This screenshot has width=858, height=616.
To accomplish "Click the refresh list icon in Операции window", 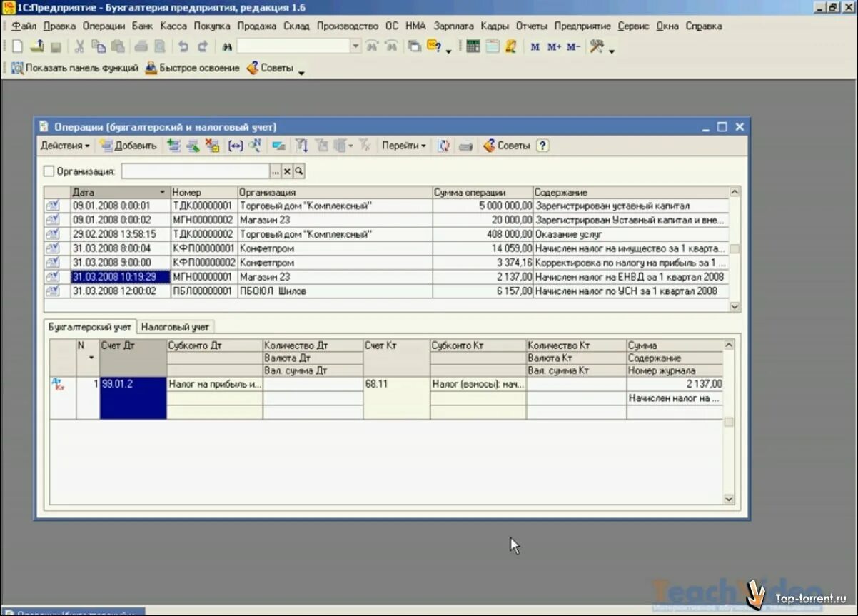I will pyautogui.click(x=444, y=146).
